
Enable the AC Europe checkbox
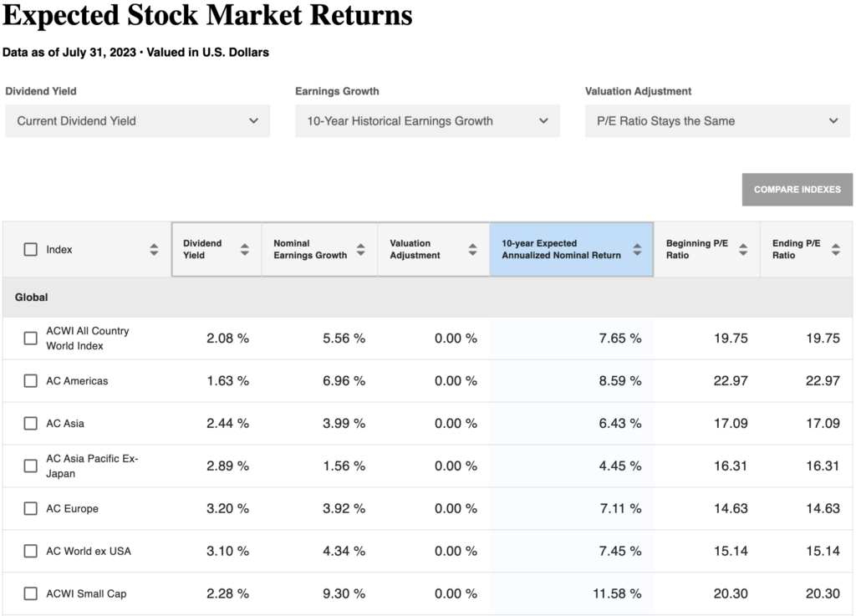click(x=31, y=508)
